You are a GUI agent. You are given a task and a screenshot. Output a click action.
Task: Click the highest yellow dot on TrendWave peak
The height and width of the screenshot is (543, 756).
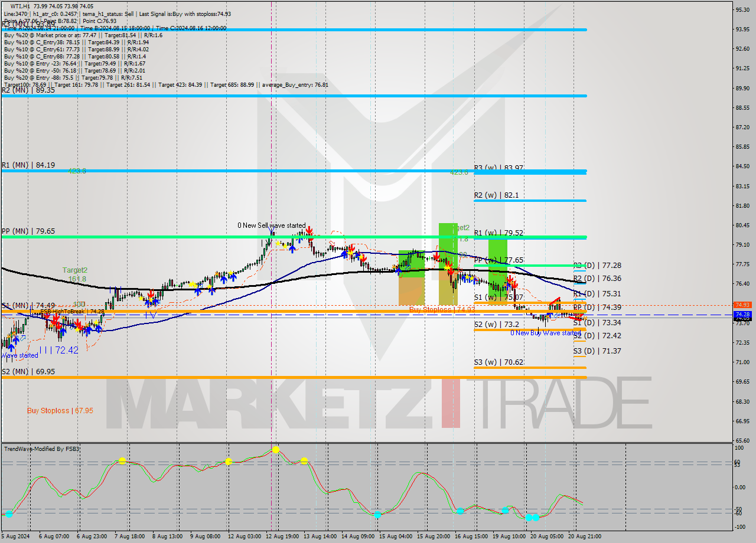[x=276, y=450]
